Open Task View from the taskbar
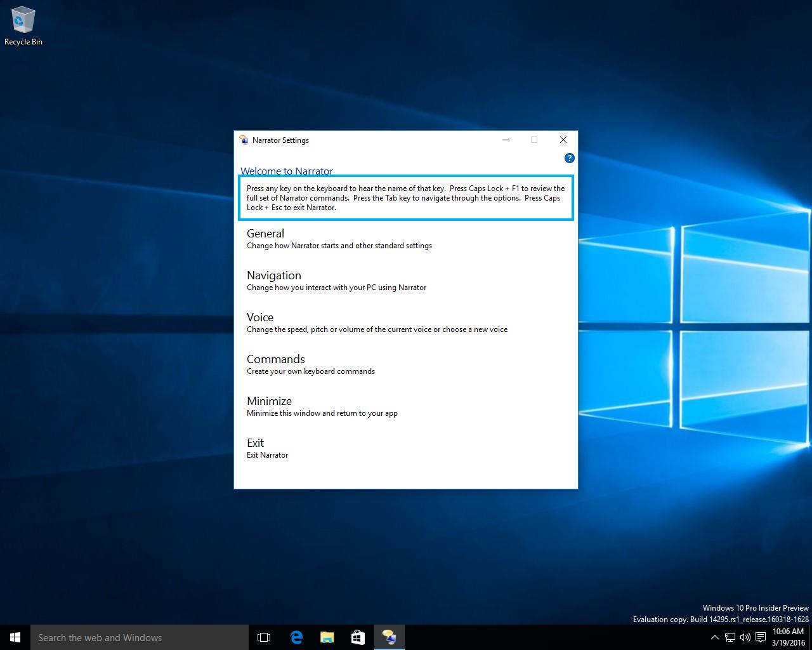 264,637
